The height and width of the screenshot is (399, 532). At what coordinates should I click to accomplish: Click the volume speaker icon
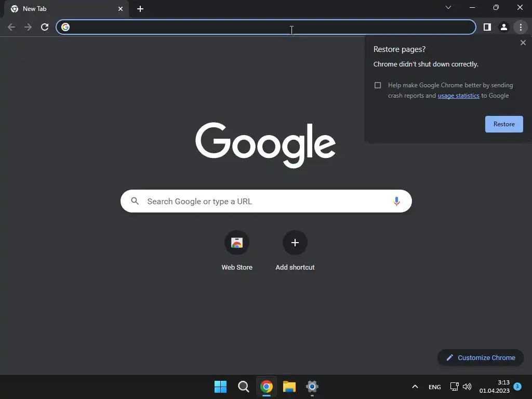[467, 387]
